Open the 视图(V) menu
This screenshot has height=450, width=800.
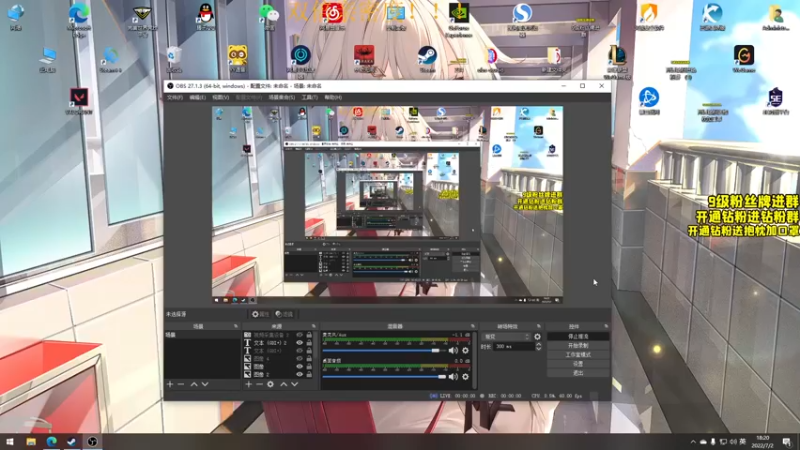coord(221,97)
